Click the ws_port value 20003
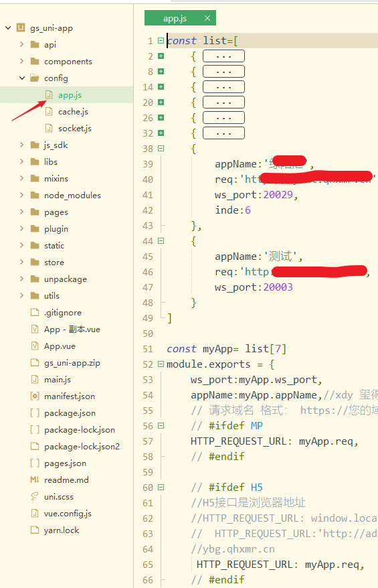 [x=278, y=287]
